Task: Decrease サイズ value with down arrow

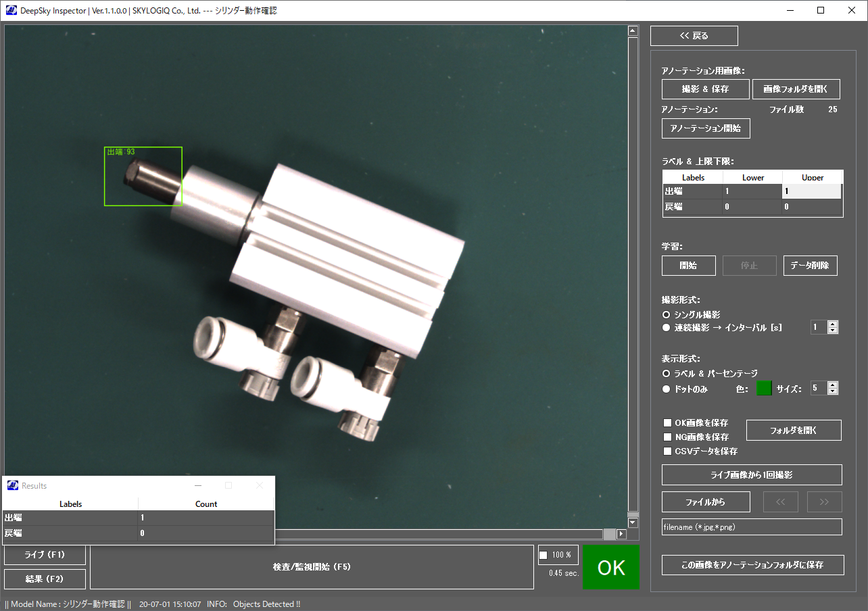Action: tap(833, 391)
